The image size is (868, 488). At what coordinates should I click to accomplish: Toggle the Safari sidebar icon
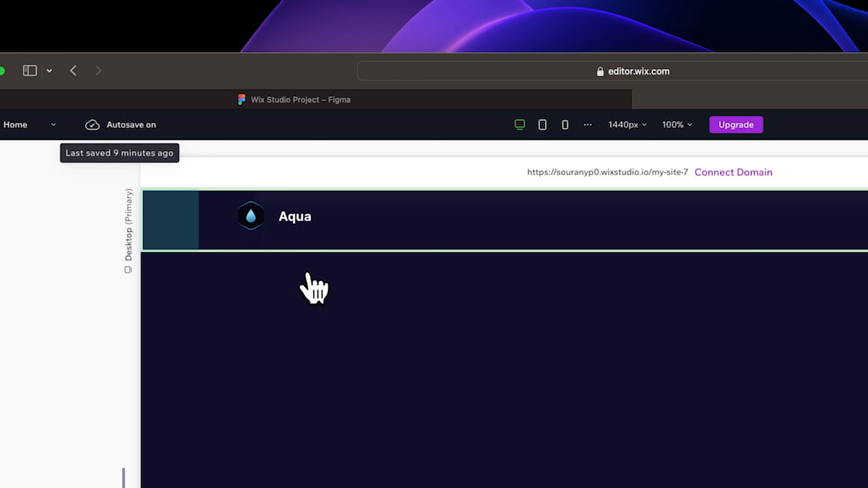tap(30, 71)
